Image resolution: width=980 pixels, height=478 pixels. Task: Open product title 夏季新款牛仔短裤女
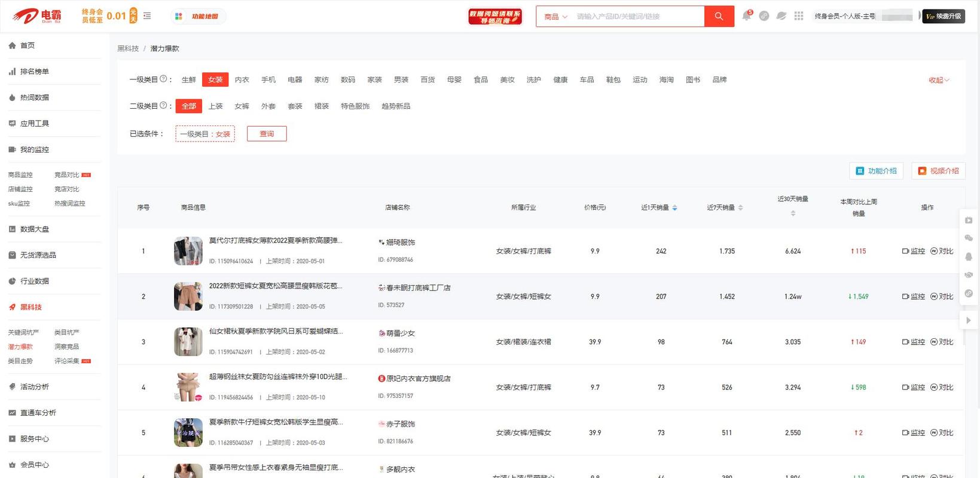pyautogui.click(x=276, y=422)
